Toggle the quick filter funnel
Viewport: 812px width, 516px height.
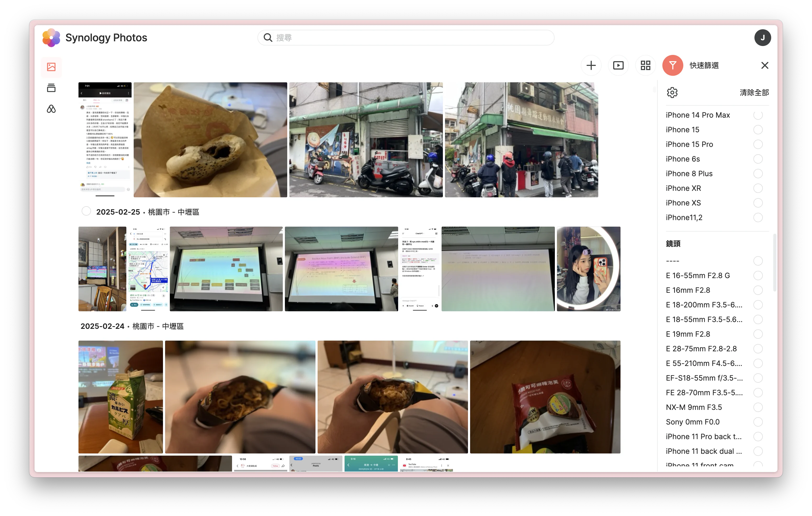click(x=672, y=65)
